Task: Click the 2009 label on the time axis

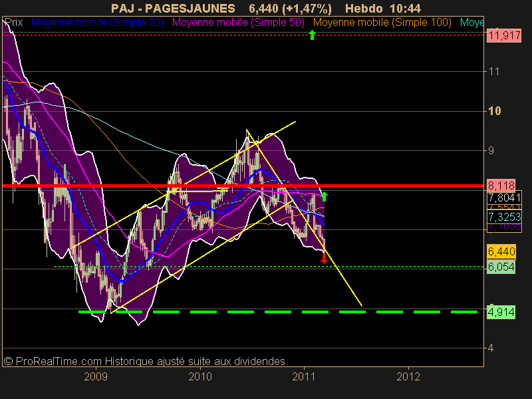Action: pyautogui.click(x=96, y=376)
